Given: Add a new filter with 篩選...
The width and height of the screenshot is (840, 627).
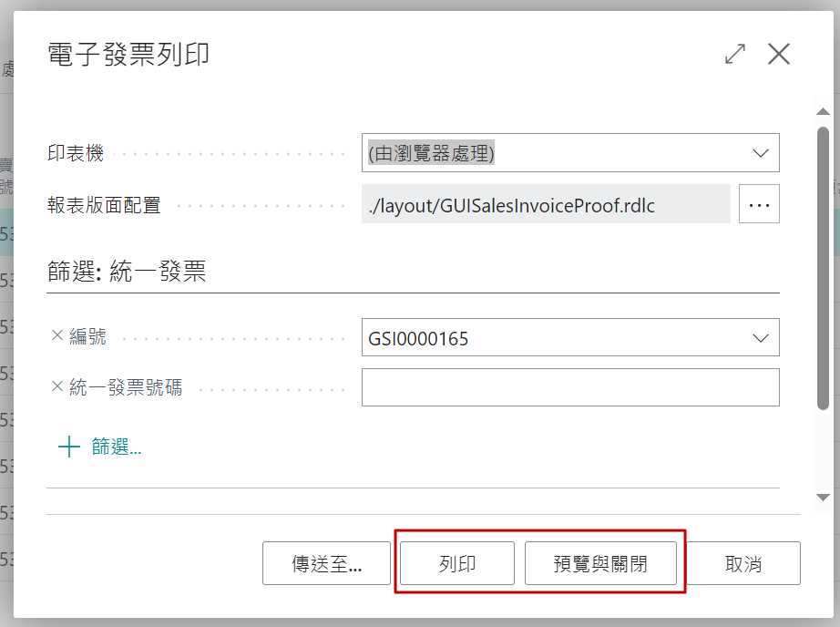Looking at the screenshot, I should point(100,447).
